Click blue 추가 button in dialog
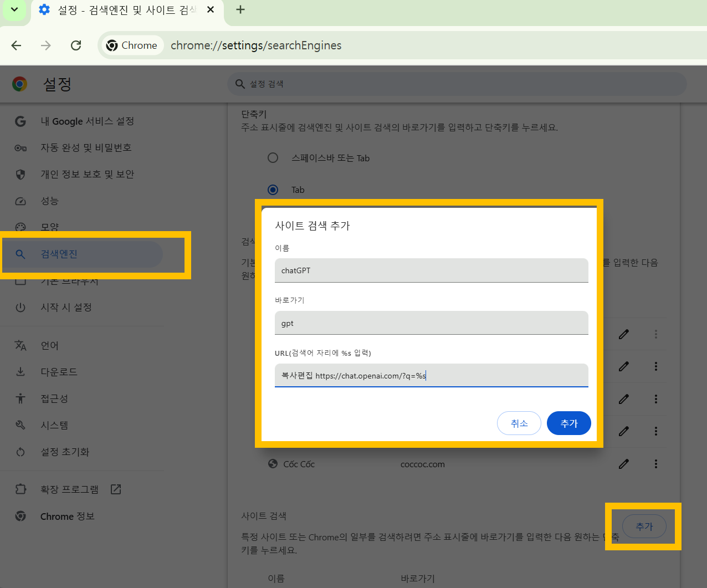 click(x=569, y=423)
